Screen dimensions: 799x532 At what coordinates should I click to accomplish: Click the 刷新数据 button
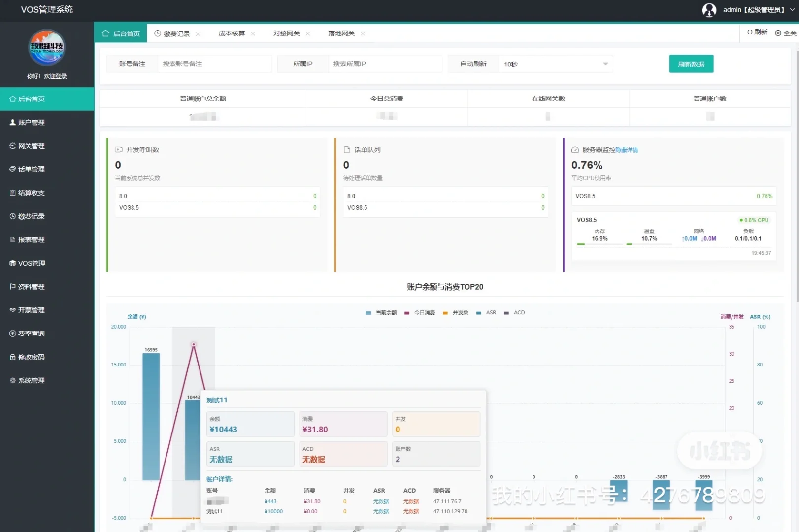point(691,64)
